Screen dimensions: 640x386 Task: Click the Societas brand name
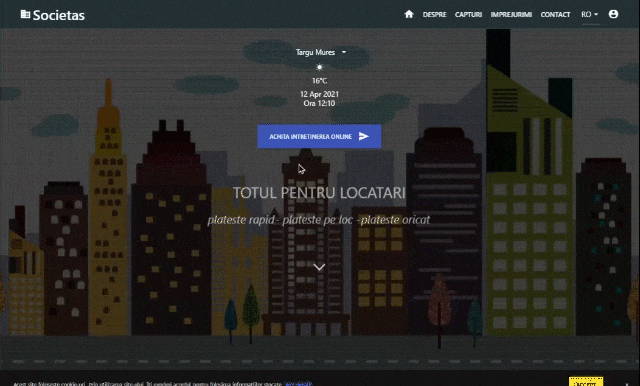(59, 15)
